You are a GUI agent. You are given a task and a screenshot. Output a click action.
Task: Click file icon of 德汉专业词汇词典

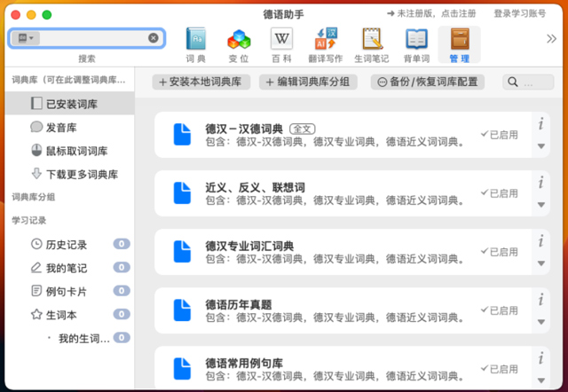coord(182,252)
